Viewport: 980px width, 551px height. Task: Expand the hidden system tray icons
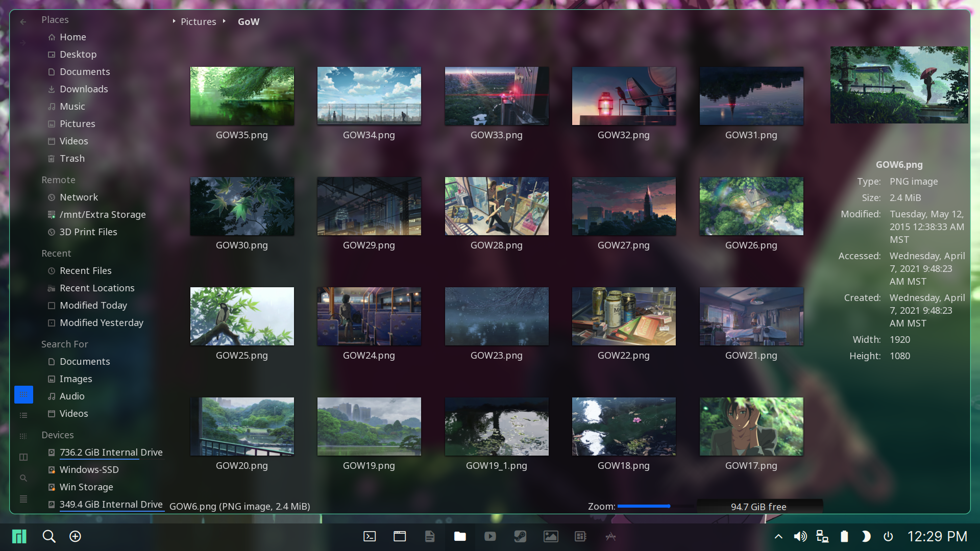(778, 536)
